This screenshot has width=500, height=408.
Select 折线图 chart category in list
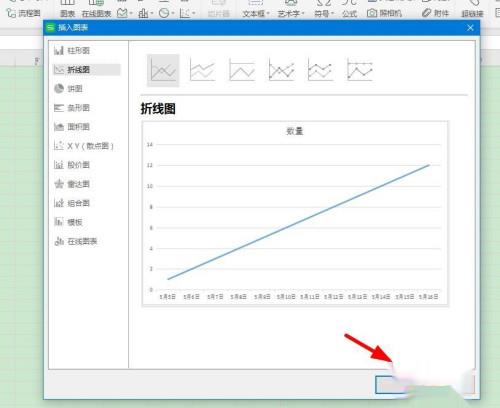[87, 69]
